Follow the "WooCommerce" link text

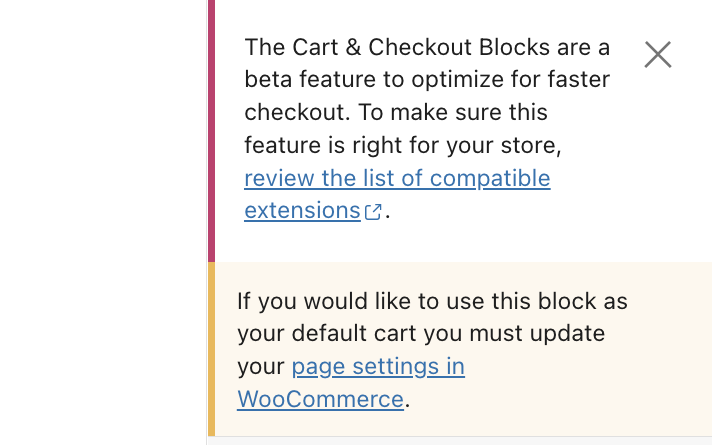pyautogui.click(x=320, y=399)
